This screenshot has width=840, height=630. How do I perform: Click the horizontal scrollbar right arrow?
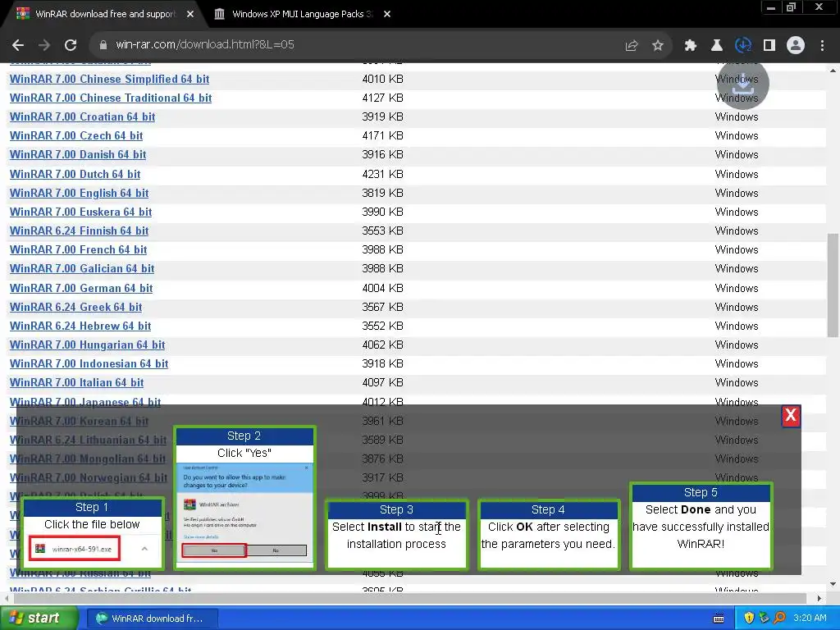(x=819, y=598)
